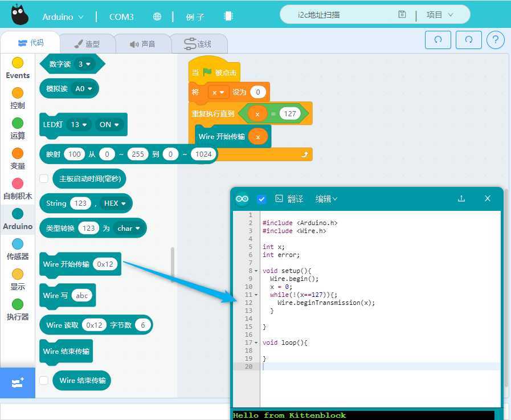The height and width of the screenshot is (420, 511).
Task: Click the Kittenblock cat logo
Action: click(19, 15)
